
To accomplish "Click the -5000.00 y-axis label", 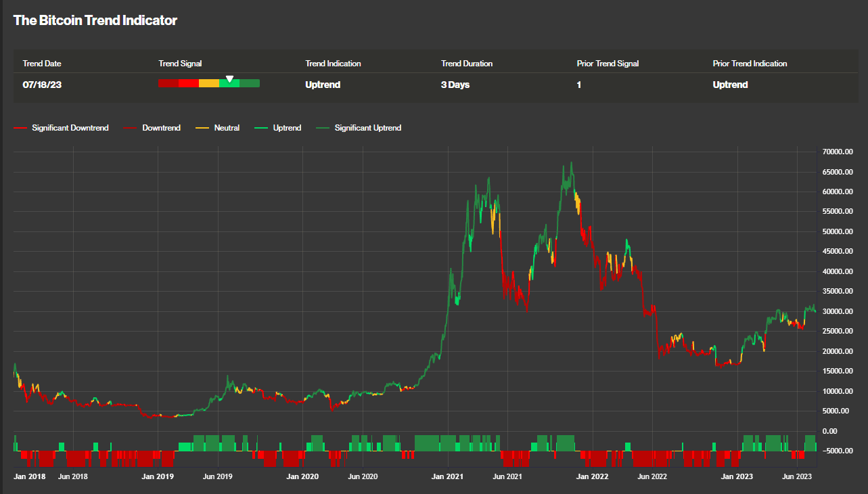I will [838, 451].
